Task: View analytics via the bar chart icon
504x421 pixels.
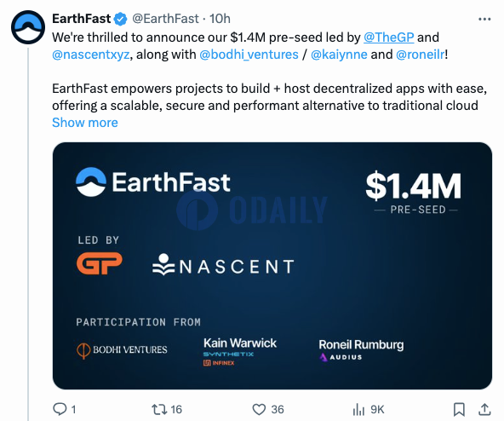Action: pos(358,409)
